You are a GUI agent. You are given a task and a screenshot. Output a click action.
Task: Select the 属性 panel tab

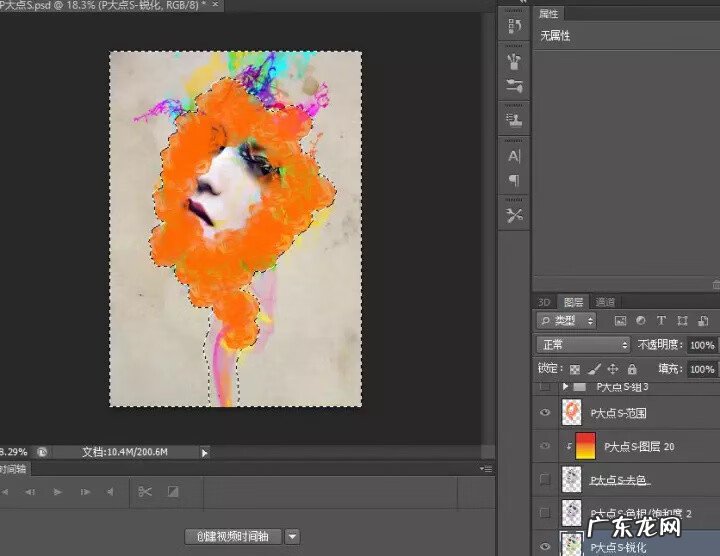point(548,14)
